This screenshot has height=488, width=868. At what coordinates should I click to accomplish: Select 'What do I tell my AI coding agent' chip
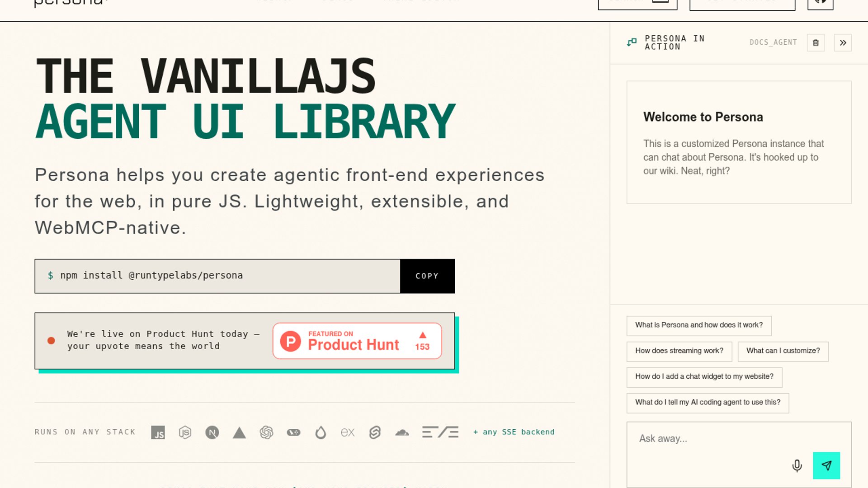tap(708, 403)
